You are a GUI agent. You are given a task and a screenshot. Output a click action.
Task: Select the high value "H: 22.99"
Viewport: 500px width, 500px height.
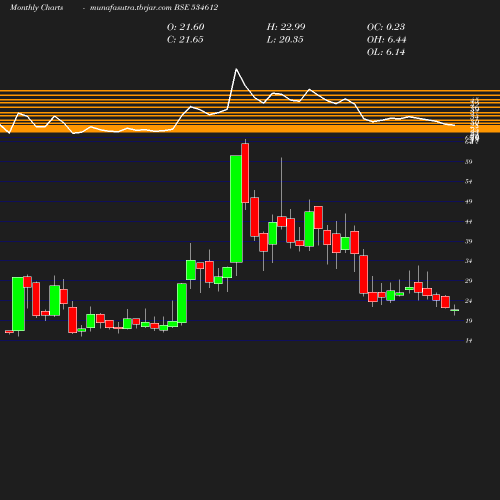[x=286, y=27]
